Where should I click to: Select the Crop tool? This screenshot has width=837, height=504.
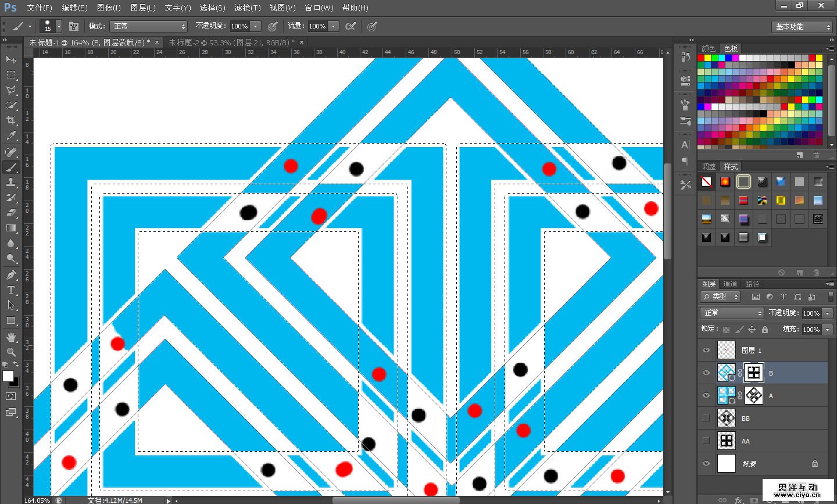tap(11, 120)
